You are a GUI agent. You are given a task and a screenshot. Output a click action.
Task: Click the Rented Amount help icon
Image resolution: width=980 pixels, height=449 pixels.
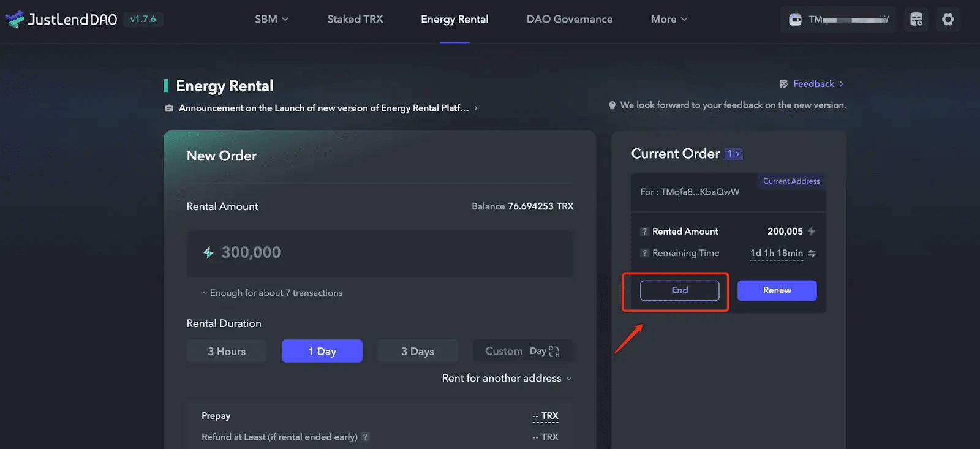[x=644, y=232]
